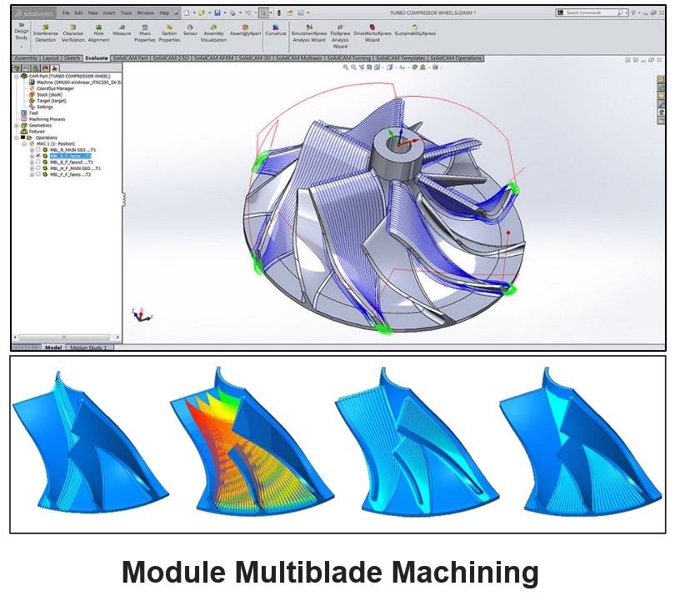Click the tree panel horizontal scrollbar
The height and width of the screenshot is (616, 675).
(x=67, y=337)
